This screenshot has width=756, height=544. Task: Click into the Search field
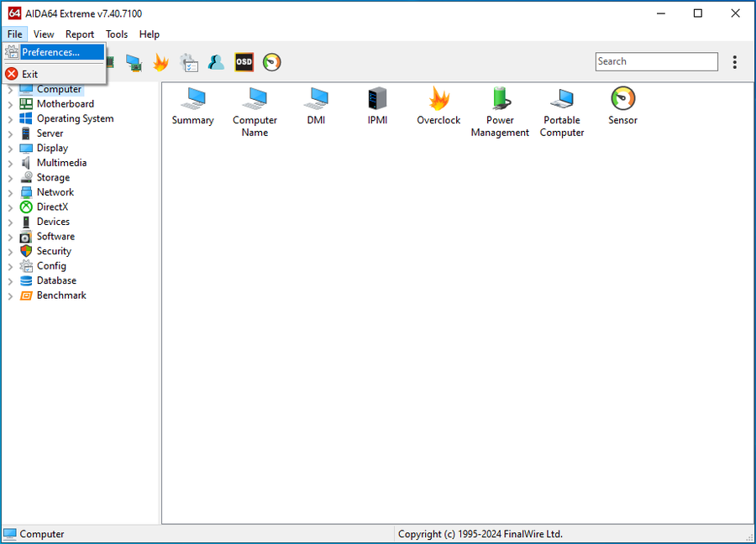click(x=656, y=61)
